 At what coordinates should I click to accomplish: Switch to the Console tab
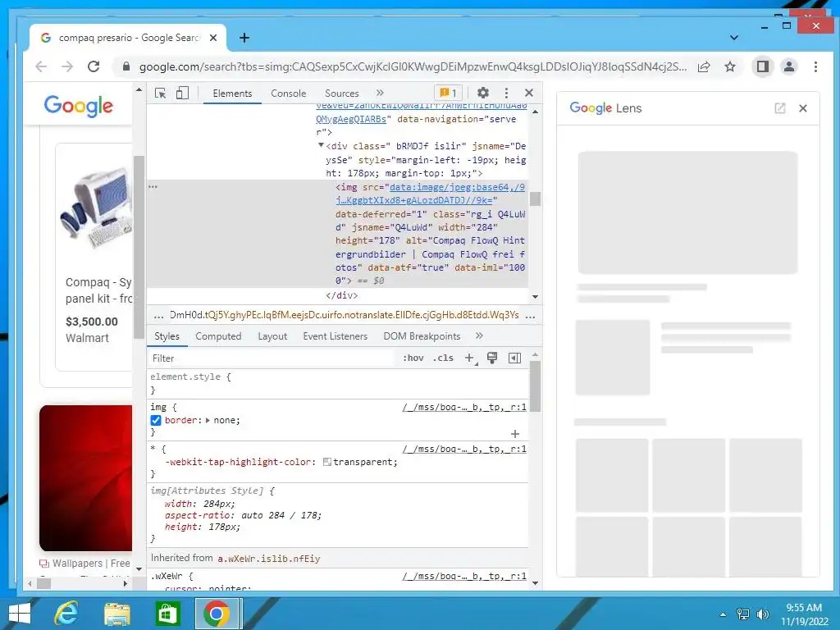coord(288,94)
